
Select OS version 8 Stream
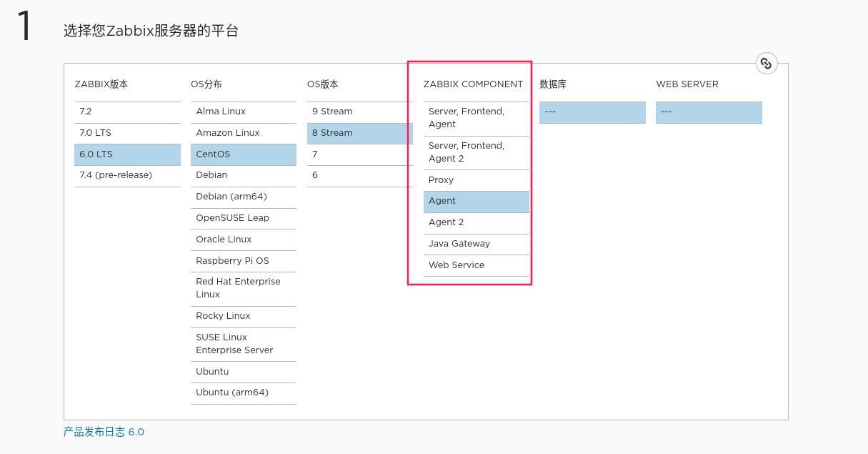[360, 134]
